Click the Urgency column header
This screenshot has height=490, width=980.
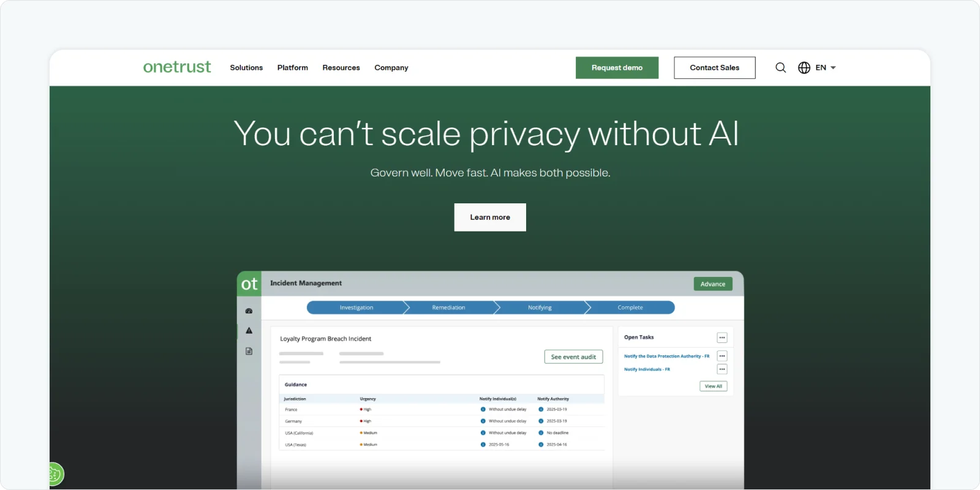(368, 399)
